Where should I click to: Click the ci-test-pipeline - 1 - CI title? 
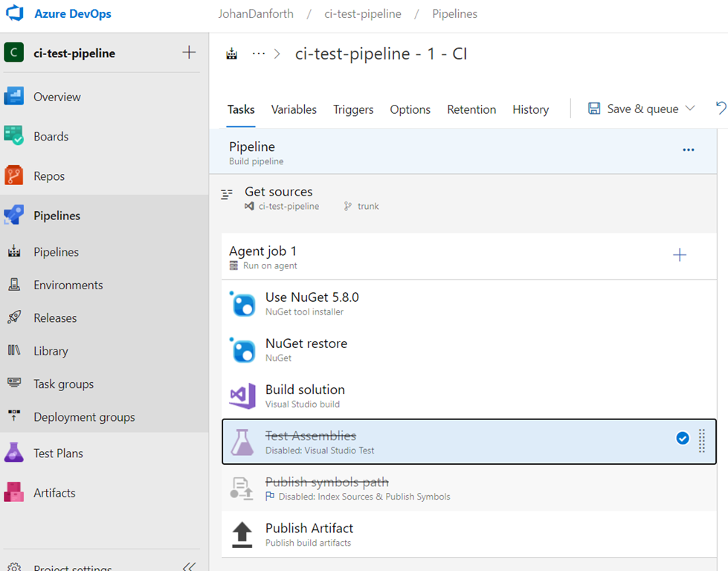pos(381,54)
